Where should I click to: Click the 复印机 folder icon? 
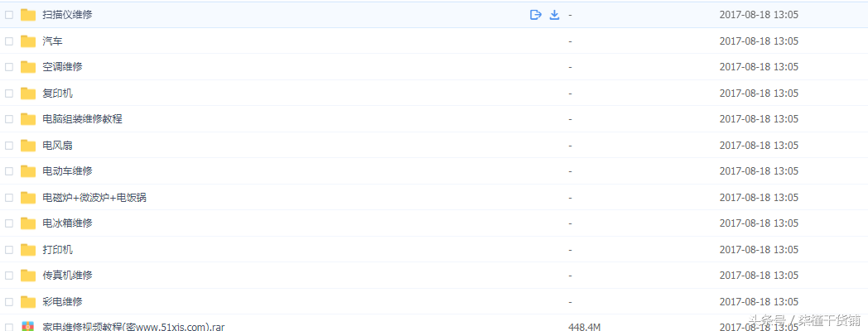point(28,93)
